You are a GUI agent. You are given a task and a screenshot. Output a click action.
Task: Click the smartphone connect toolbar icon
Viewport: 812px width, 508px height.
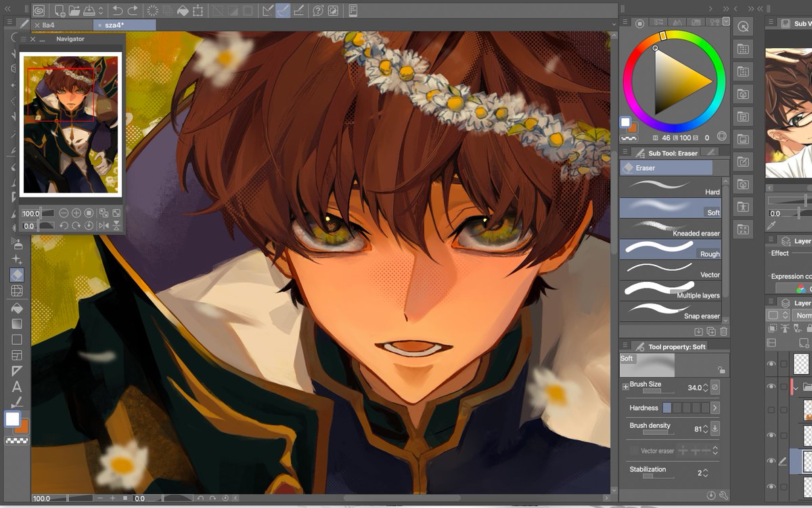point(353,11)
